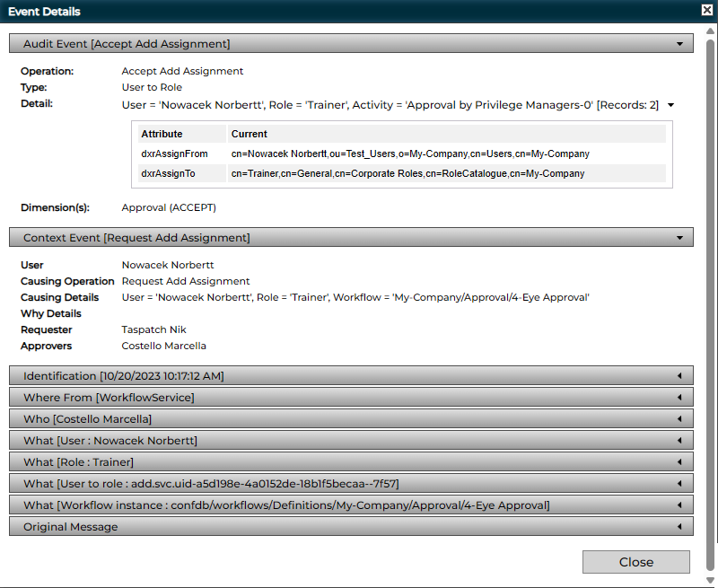Click the Context Event header title

tap(136, 238)
